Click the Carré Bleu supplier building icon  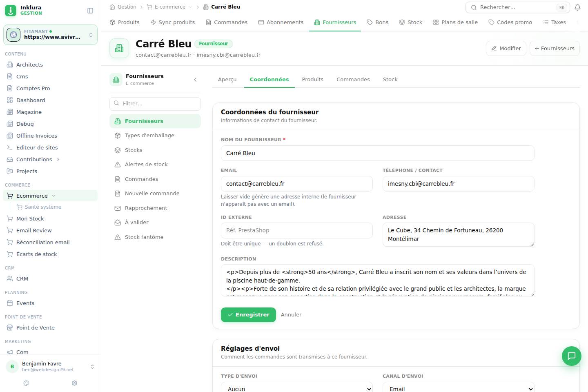click(119, 48)
